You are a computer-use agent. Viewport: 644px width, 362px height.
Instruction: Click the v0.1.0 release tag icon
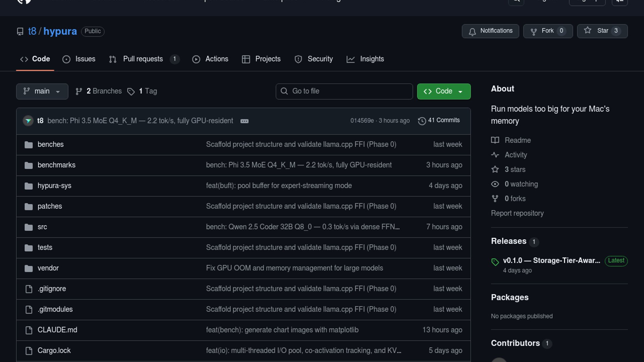[495, 262]
